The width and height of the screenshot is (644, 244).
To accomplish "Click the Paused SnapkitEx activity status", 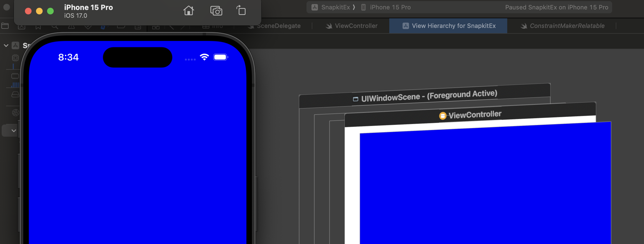I will pyautogui.click(x=557, y=7).
